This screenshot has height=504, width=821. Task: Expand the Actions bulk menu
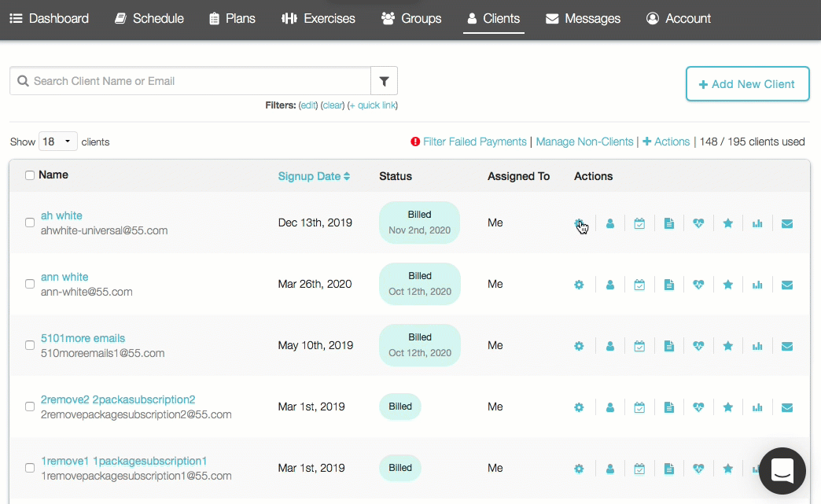(x=666, y=142)
